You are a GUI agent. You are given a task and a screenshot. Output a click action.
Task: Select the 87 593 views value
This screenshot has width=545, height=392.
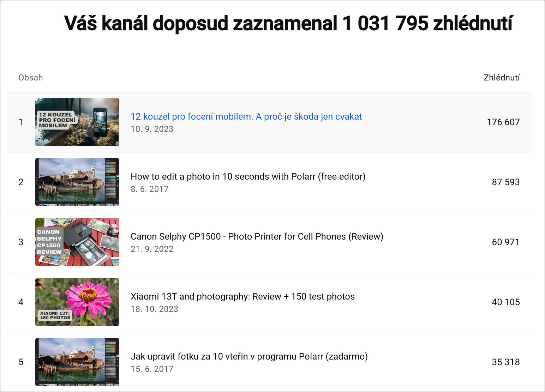[x=506, y=182]
